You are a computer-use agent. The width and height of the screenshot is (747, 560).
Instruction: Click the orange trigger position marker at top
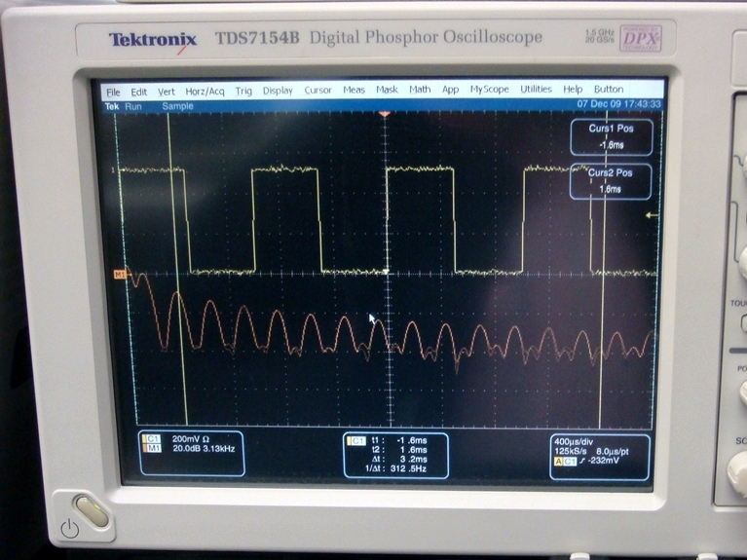pos(385,114)
